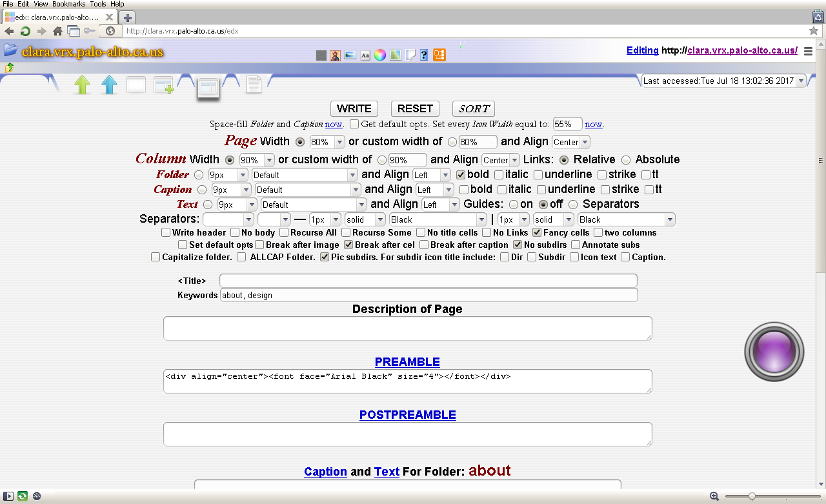Click the blue up arrow icon

[110, 85]
